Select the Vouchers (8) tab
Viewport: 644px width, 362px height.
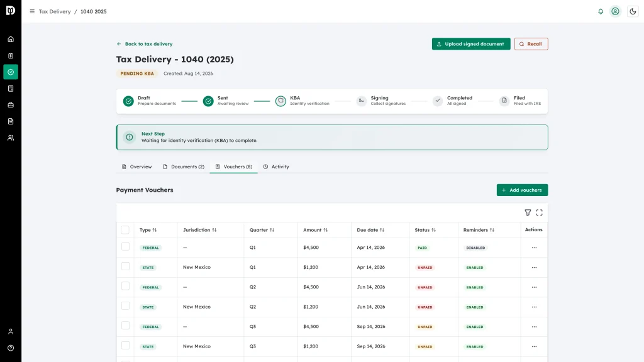(234, 167)
